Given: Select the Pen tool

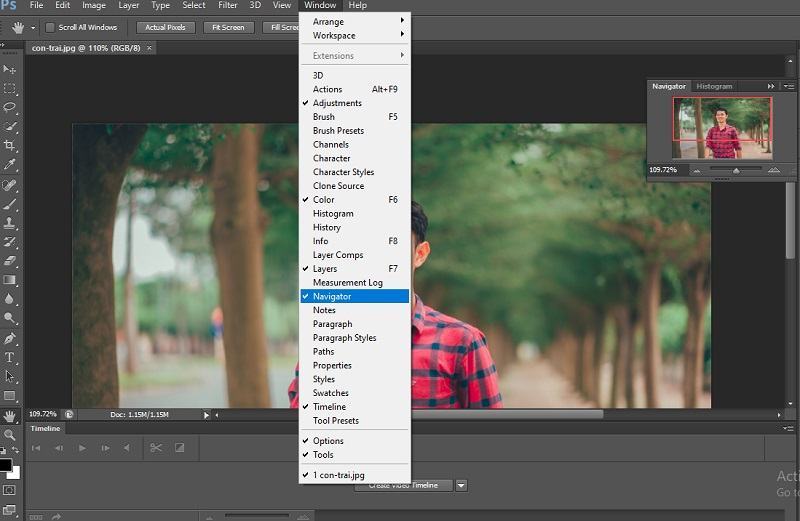Looking at the screenshot, I should (x=9, y=338).
